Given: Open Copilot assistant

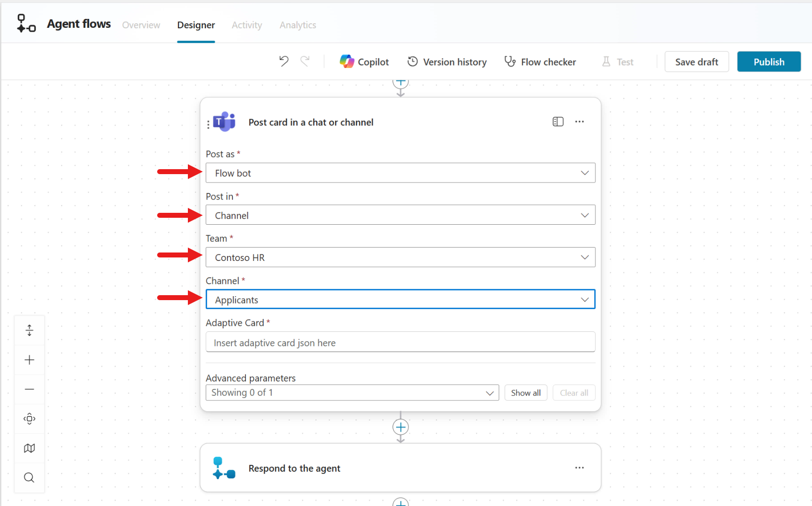Looking at the screenshot, I should (364, 61).
